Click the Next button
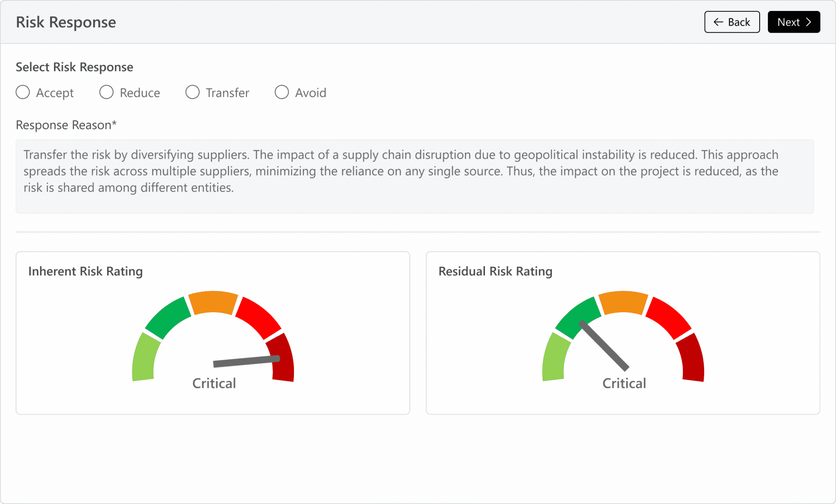 (x=794, y=22)
